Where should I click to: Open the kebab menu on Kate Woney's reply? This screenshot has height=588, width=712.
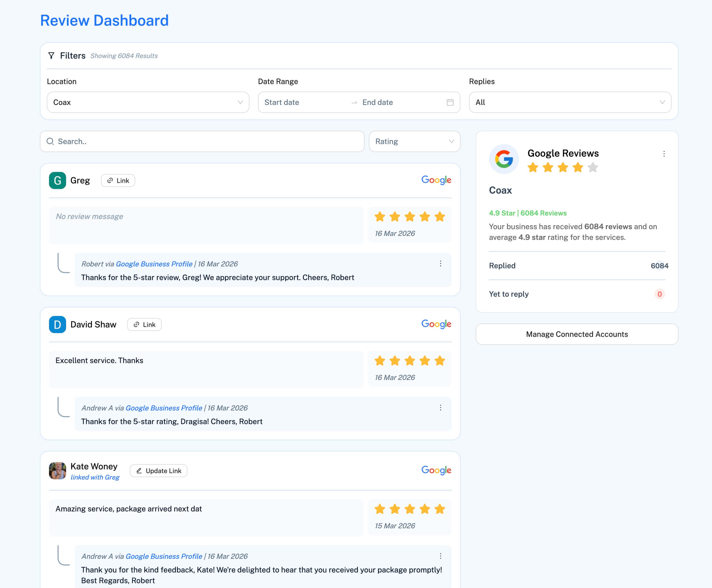point(441,556)
